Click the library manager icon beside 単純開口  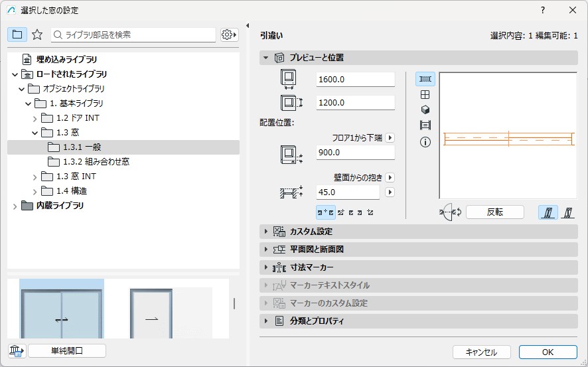point(17,350)
